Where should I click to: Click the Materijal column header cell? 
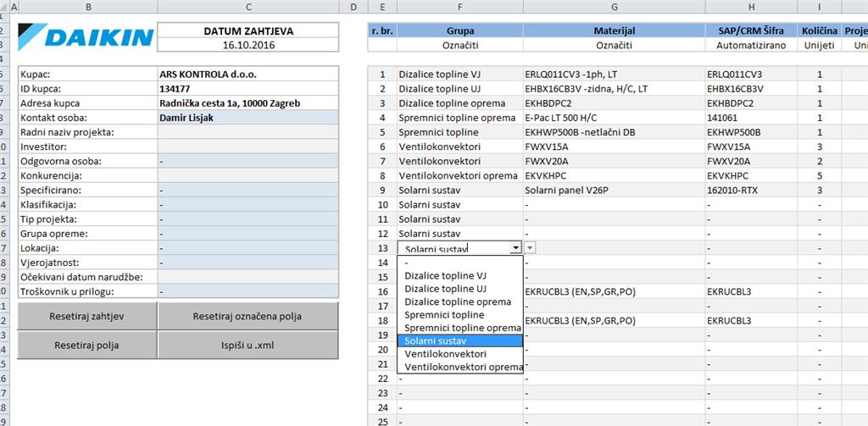point(614,31)
